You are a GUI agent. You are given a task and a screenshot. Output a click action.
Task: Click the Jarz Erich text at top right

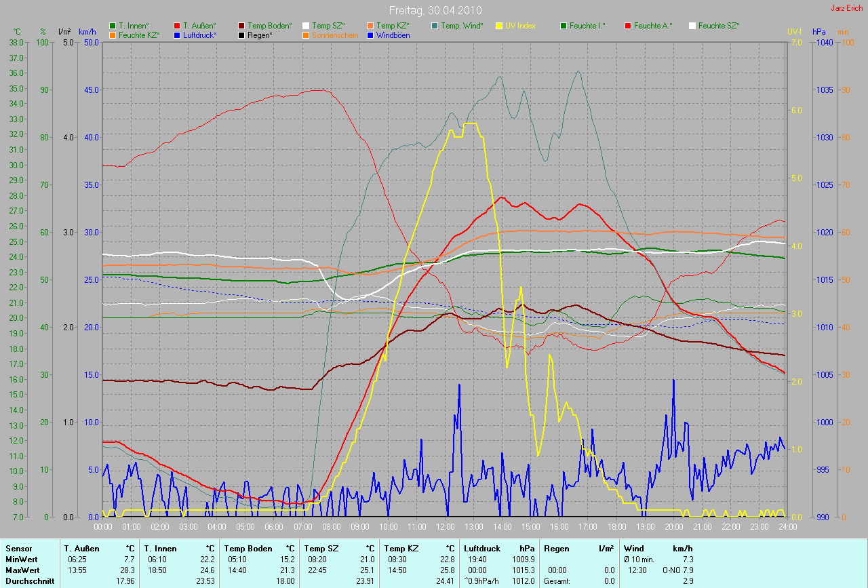(847, 8)
